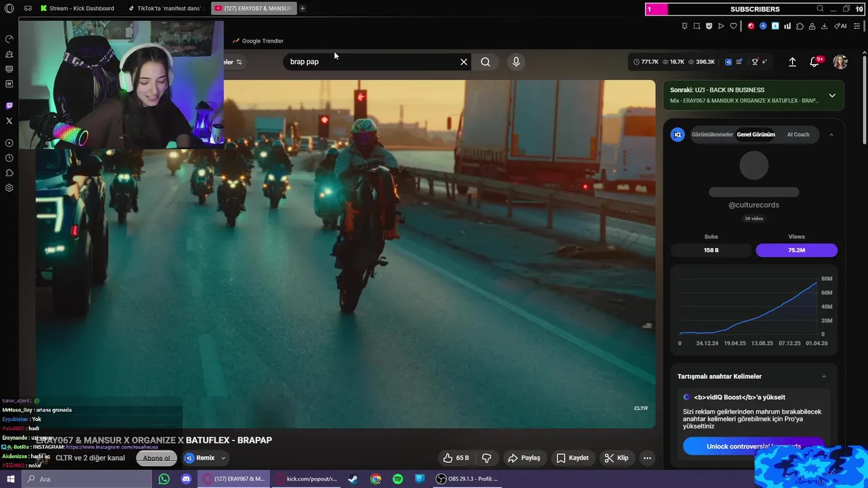Open Discord from the taskbar
This screenshot has height=488, width=868.
pyautogui.click(x=186, y=479)
